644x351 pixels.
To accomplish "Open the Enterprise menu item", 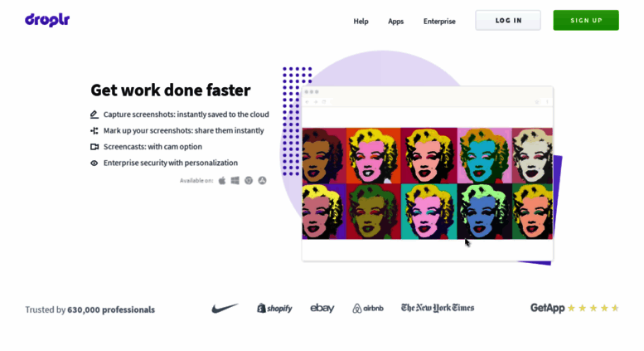I will tap(439, 21).
